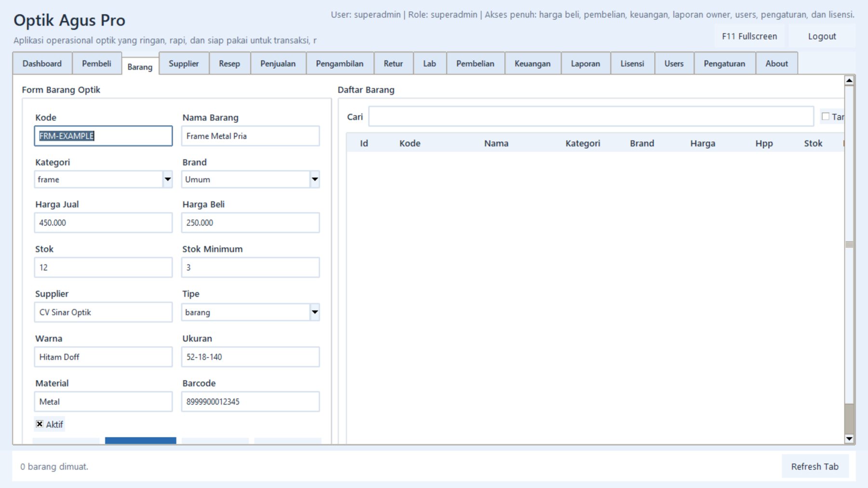Expand the Kategori dropdown
This screenshot has height=488, width=868.
(167, 180)
